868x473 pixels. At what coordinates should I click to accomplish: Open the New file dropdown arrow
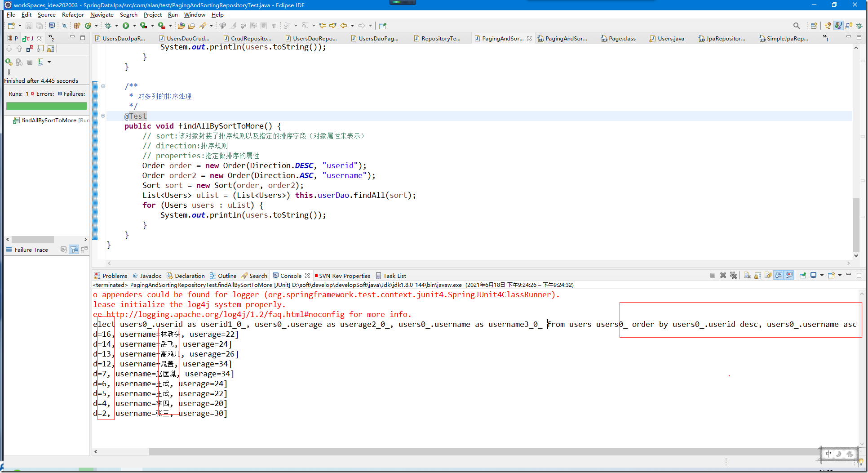pyautogui.click(x=20, y=26)
